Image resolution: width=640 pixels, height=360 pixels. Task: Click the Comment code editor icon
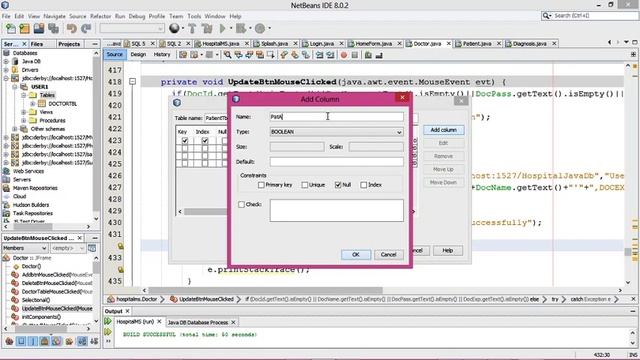pos(368,55)
